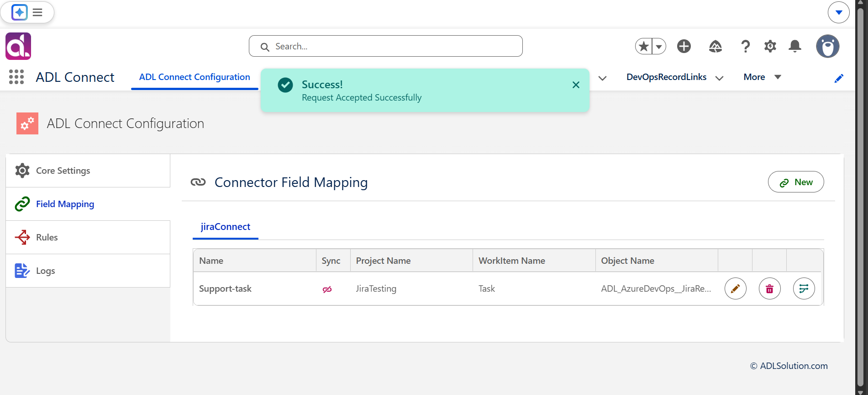View notifications bell icon

point(795,46)
